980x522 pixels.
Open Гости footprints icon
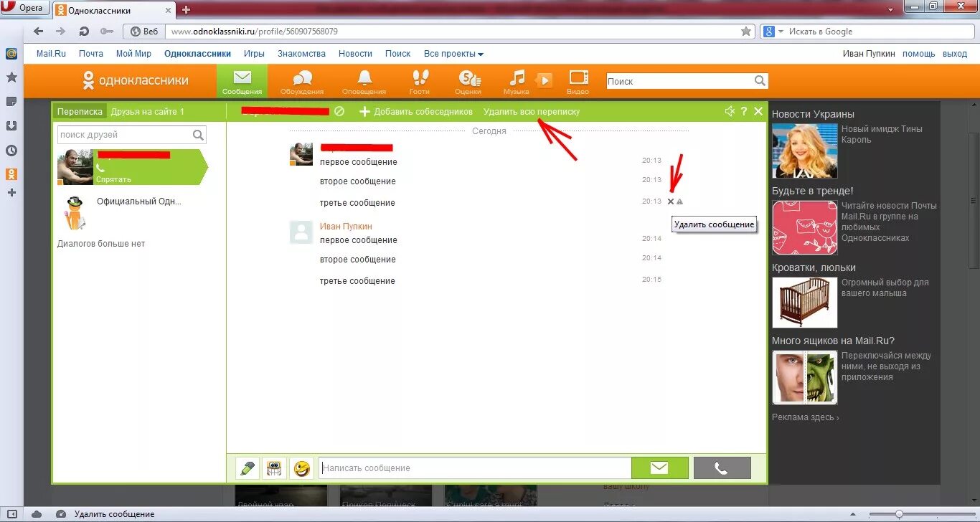[420, 81]
